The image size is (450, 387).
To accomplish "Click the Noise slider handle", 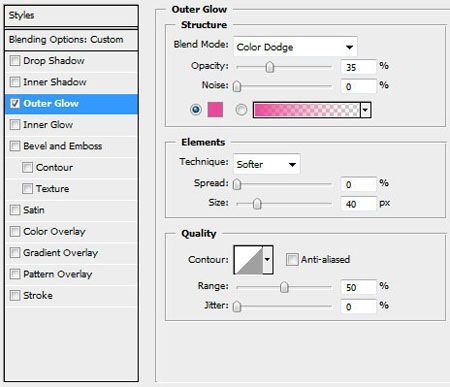I will (237, 87).
